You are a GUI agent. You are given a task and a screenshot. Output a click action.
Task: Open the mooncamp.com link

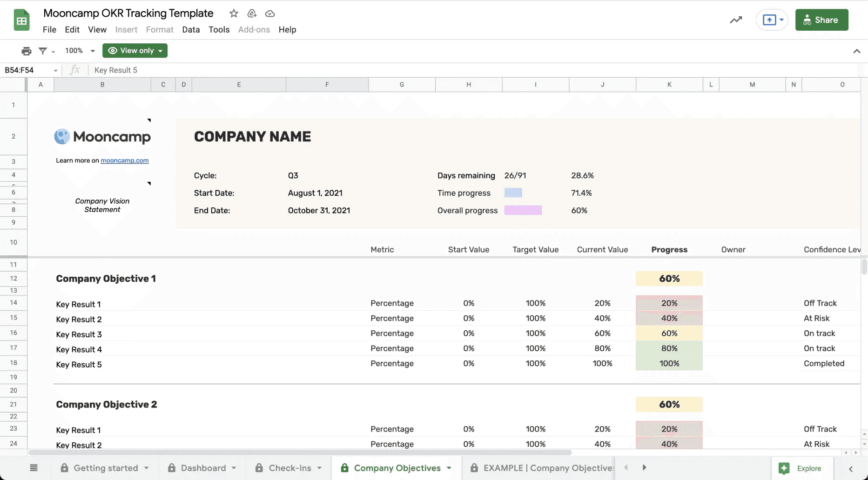pos(124,160)
